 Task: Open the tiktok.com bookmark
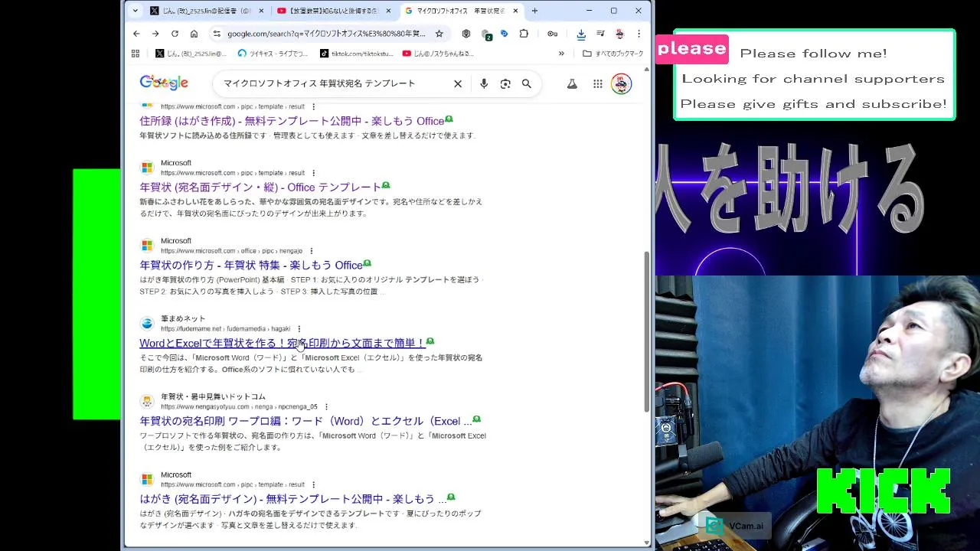(356, 54)
